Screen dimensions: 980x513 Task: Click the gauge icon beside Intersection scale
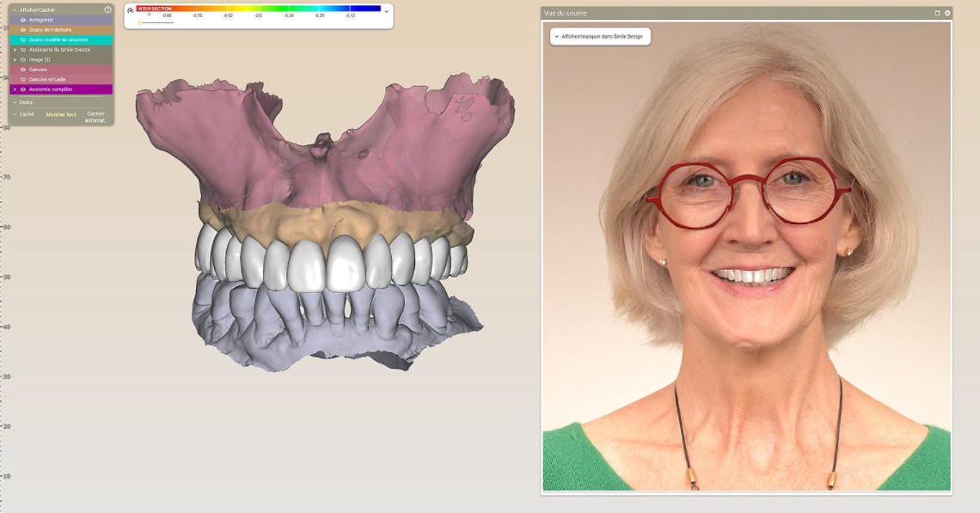click(131, 10)
